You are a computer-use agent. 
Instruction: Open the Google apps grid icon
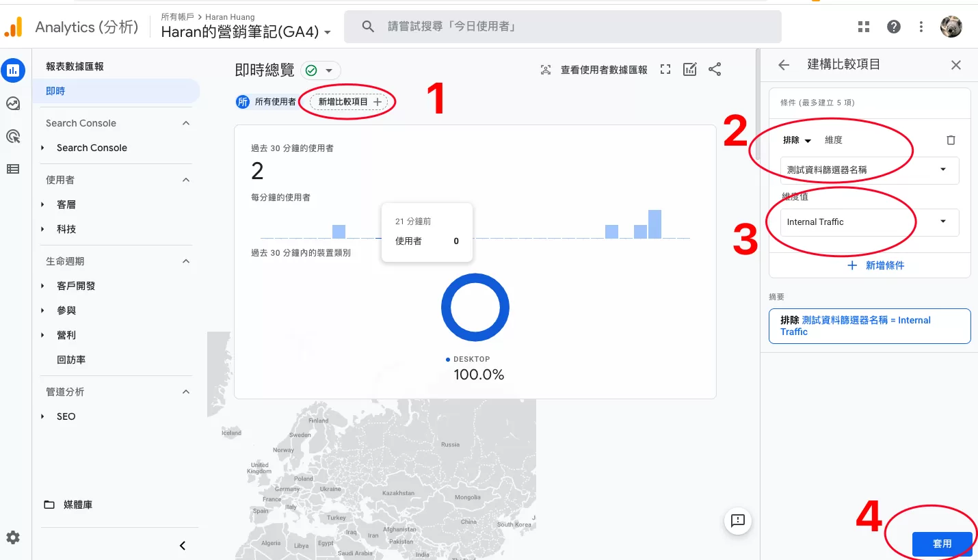click(864, 27)
